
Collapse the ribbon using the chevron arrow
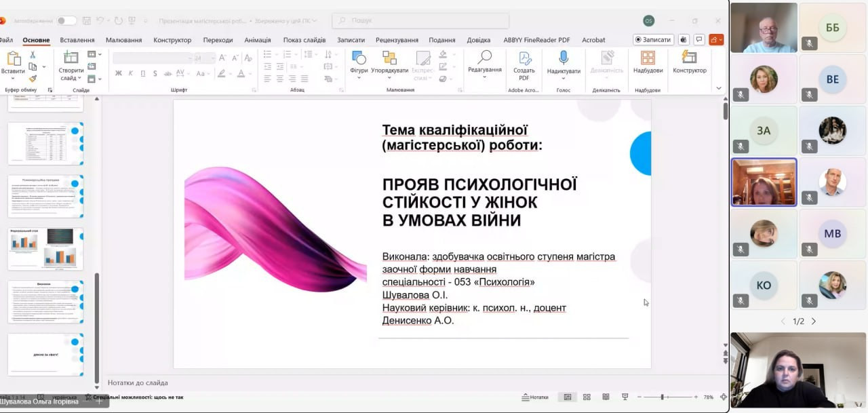[719, 88]
